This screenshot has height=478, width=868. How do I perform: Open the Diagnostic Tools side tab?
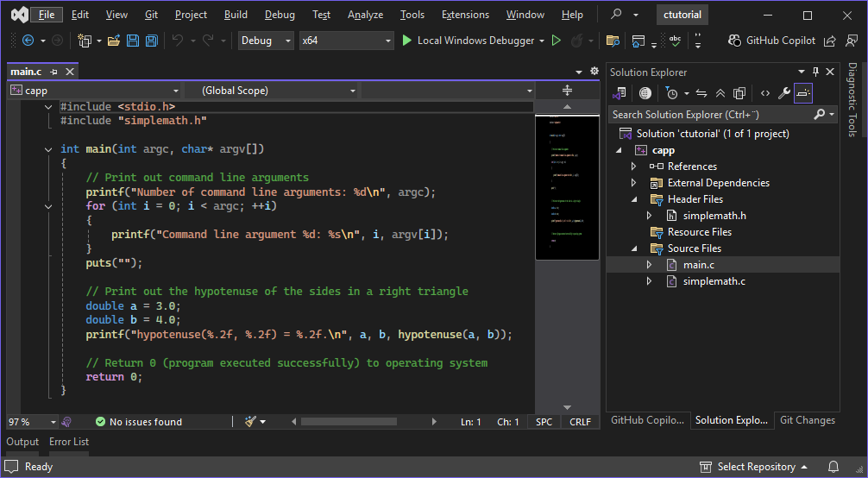pos(853,100)
